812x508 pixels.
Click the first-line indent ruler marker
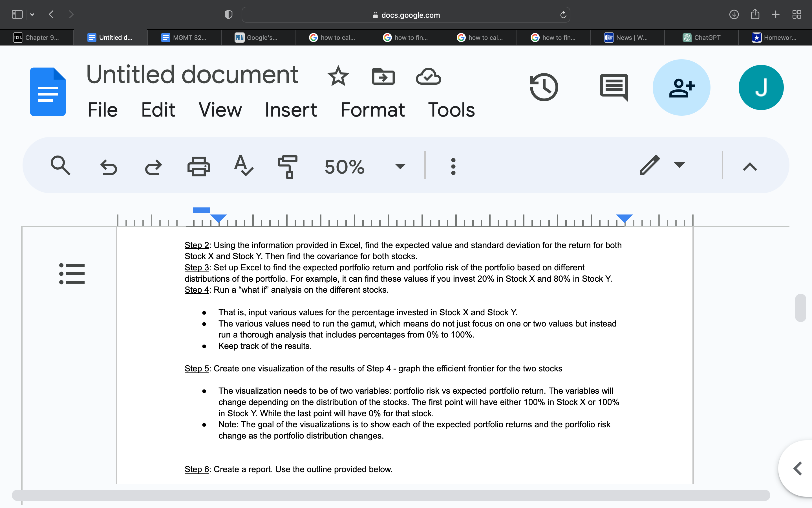point(201,210)
